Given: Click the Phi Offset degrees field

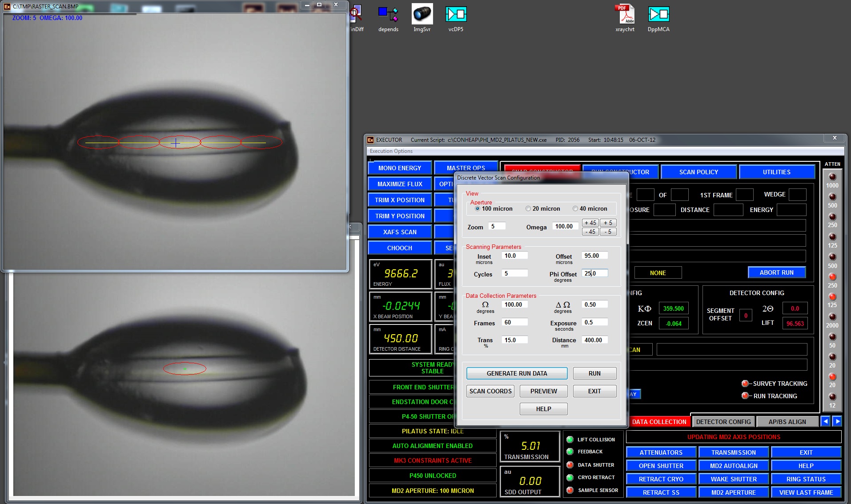Looking at the screenshot, I should [x=594, y=273].
